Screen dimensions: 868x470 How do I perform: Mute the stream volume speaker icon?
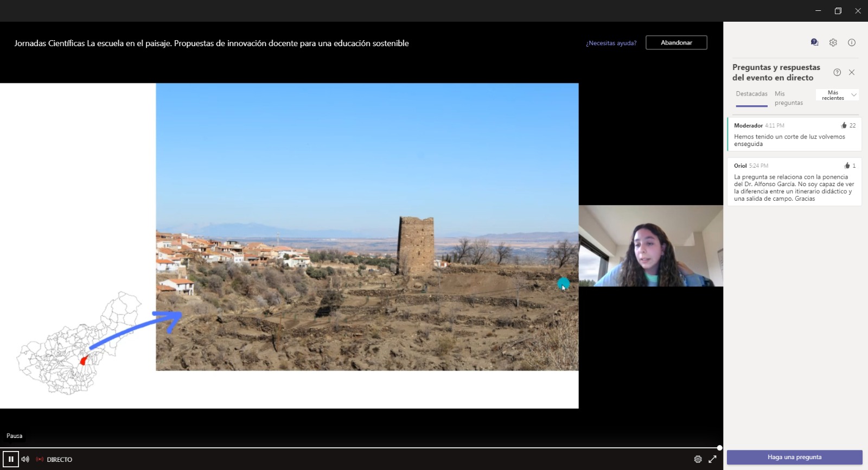pyautogui.click(x=25, y=459)
